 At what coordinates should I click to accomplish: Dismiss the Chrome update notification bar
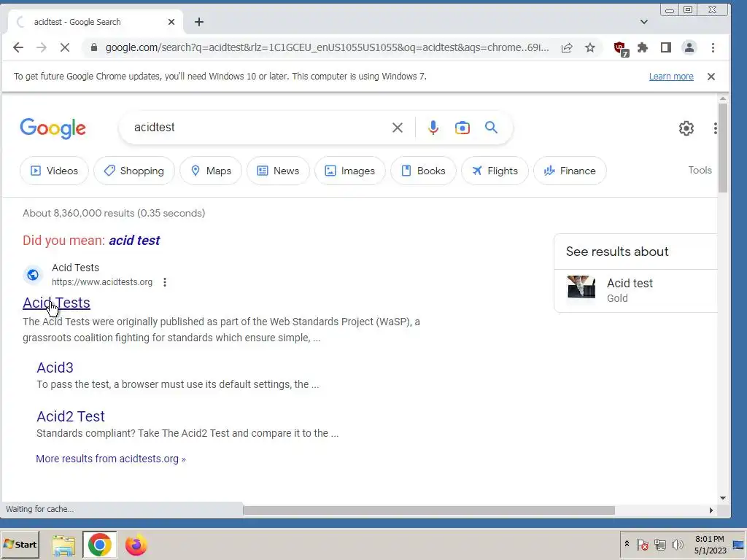(x=711, y=76)
